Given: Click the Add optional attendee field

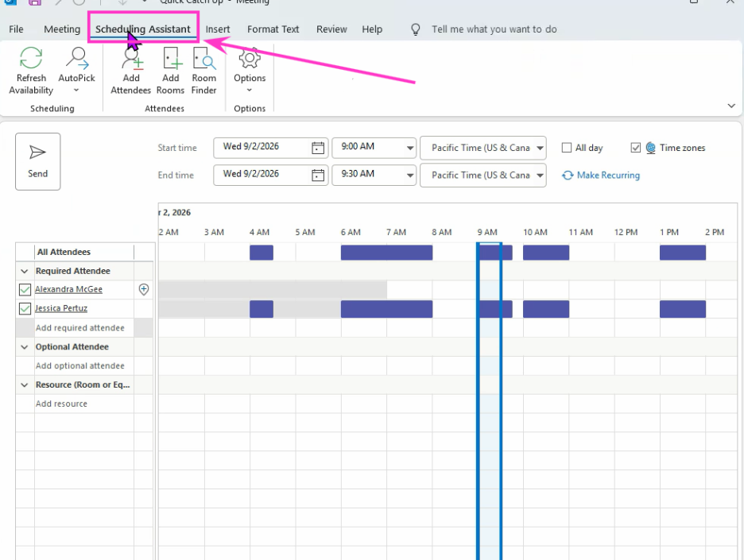Looking at the screenshot, I should click(x=84, y=366).
